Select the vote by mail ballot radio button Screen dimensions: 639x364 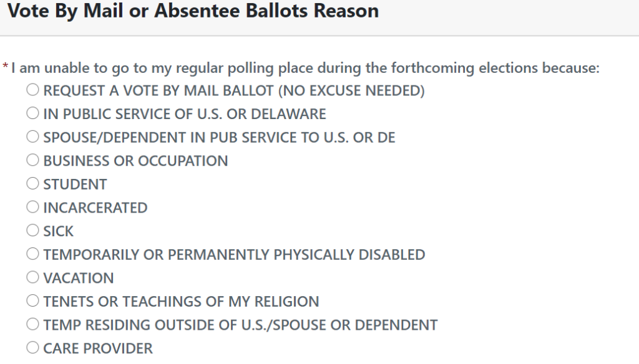[33, 90]
